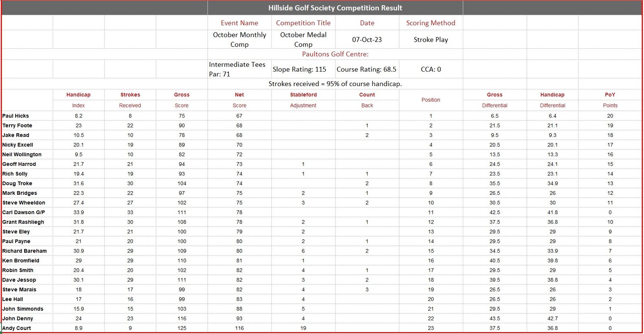
Task: Select Carl Dawson G/P name cell
Action: point(24,212)
